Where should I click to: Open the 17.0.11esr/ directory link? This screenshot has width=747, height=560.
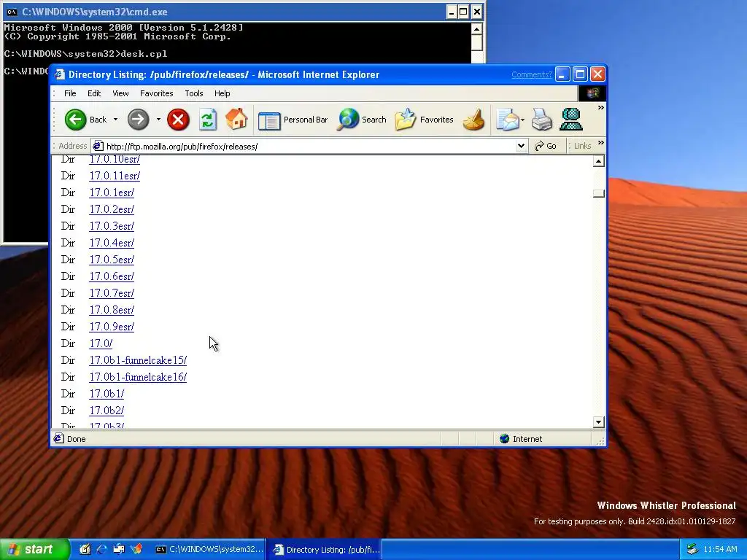click(115, 176)
